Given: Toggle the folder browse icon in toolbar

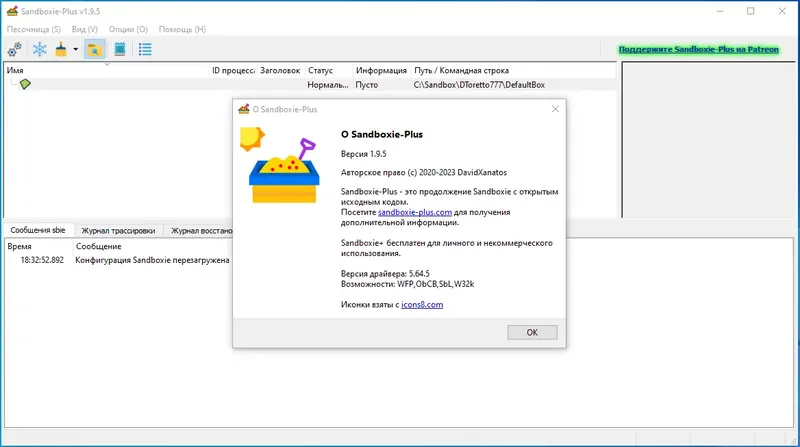Looking at the screenshot, I should click(94, 49).
